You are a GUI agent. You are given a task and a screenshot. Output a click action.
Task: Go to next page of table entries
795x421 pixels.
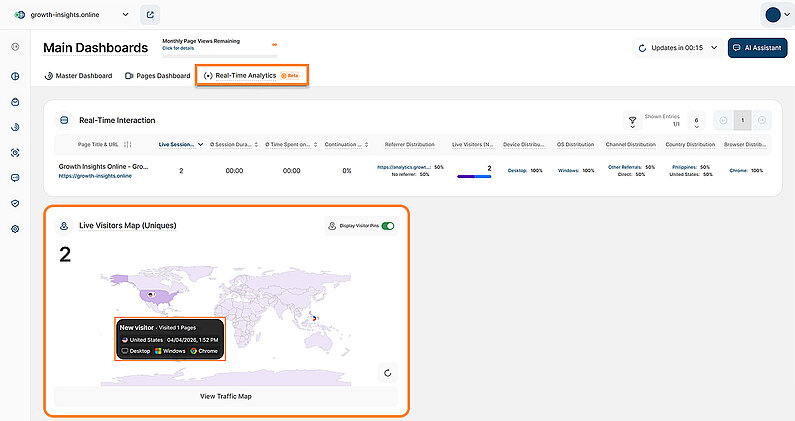click(763, 120)
